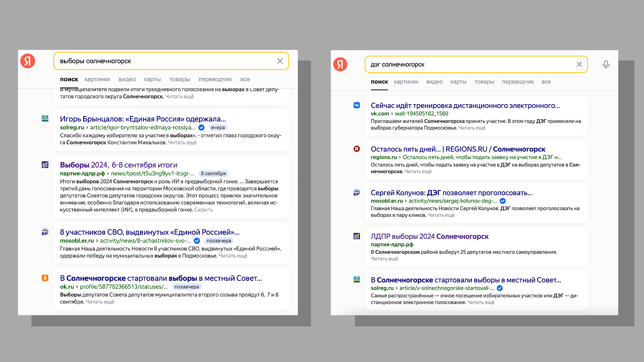Open 'товары' tab in right window
This screenshot has height=362, width=644.
pos(484,82)
